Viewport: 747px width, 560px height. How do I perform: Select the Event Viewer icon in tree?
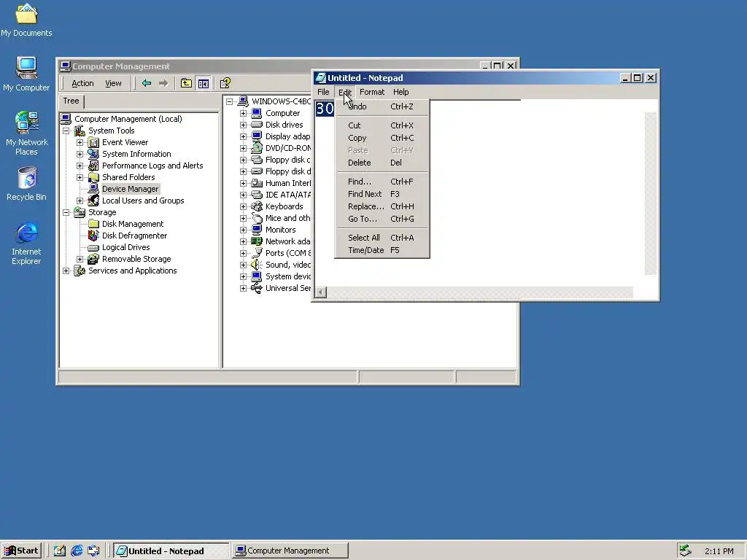[x=93, y=142]
